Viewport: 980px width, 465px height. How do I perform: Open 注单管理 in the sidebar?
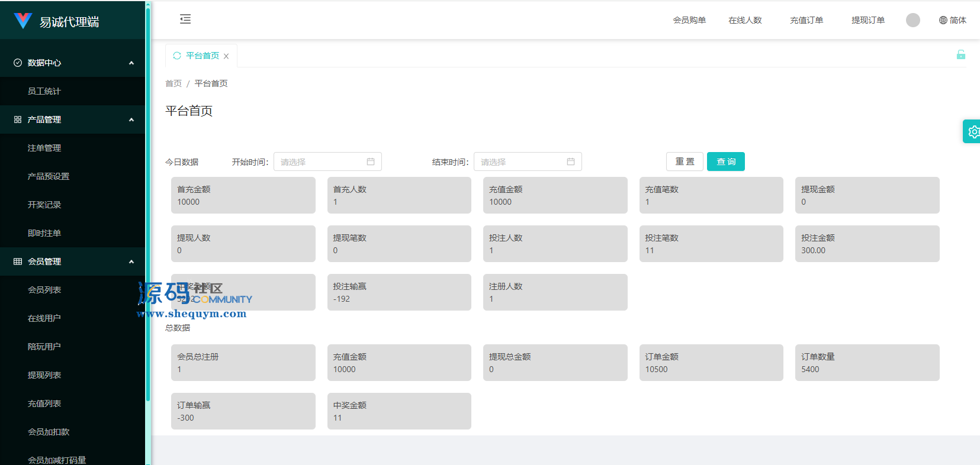point(44,148)
